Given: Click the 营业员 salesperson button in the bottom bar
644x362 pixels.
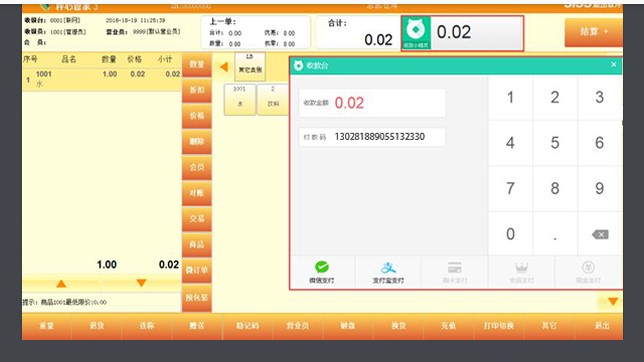Looking at the screenshot, I should (x=298, y=326).
